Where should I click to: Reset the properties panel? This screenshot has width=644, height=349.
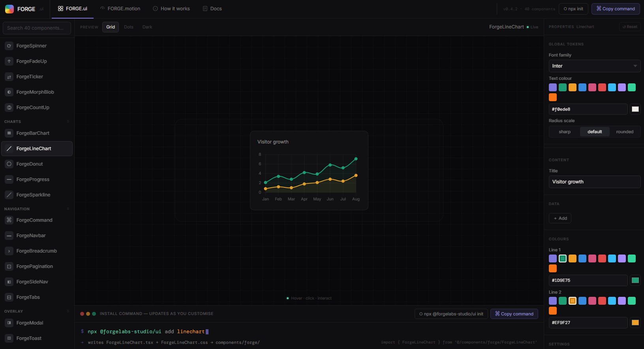tap(630, 27)
